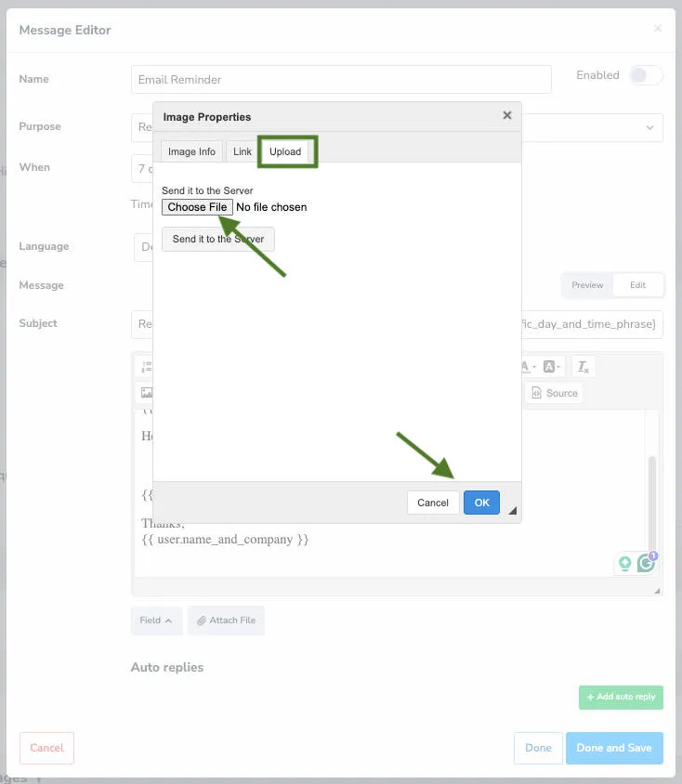Click Done and Save

614,748
